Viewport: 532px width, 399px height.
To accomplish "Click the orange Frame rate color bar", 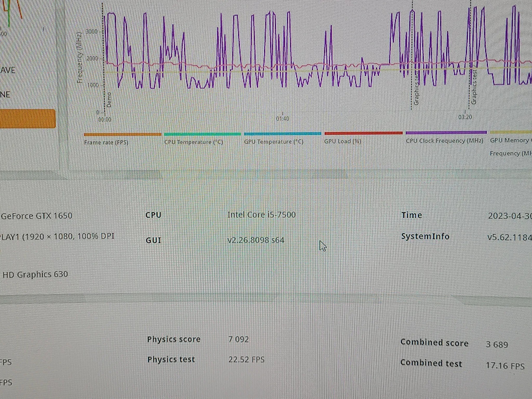I will point(123,134).
